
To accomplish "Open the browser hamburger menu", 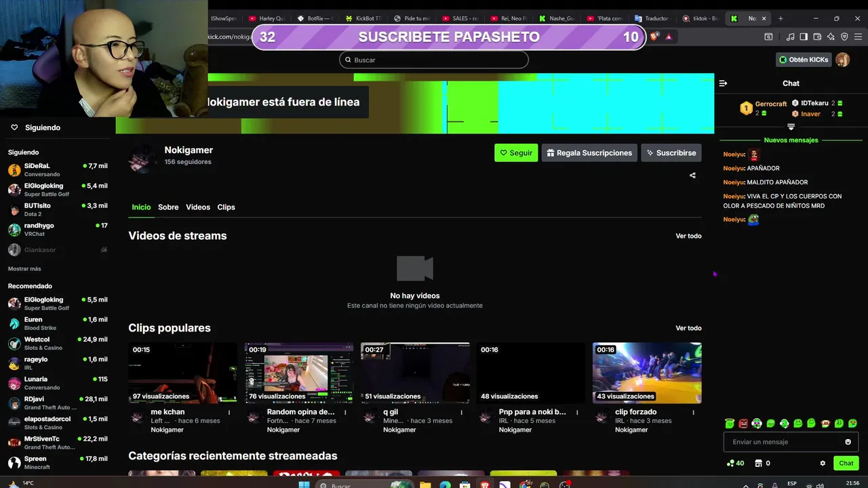I will click(858, 37).
